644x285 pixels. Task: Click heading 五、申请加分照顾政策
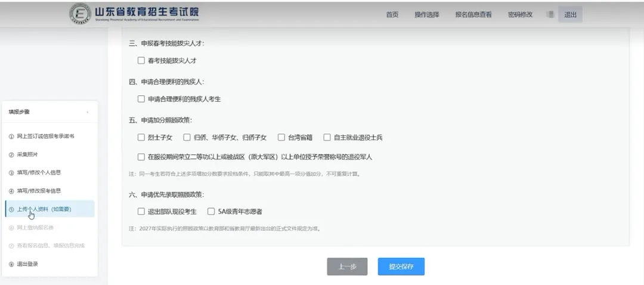point(160,120)
